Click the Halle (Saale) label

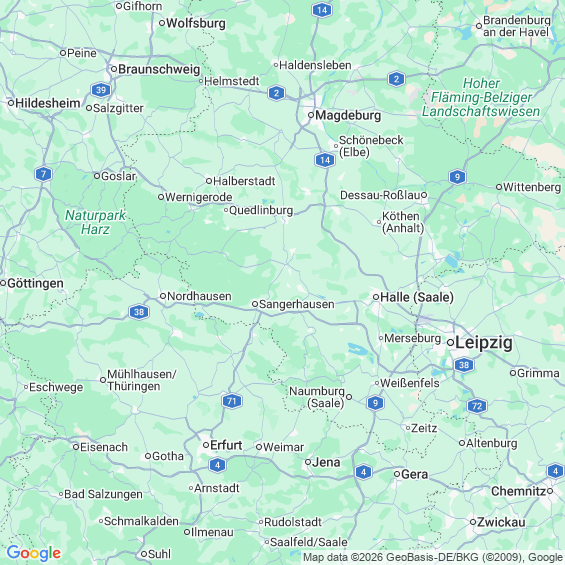417,297
